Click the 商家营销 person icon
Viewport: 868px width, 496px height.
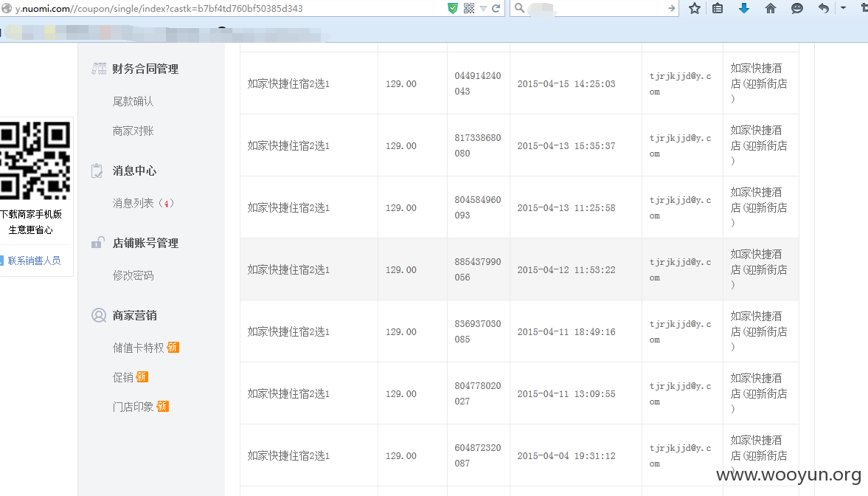pos(99,315)
